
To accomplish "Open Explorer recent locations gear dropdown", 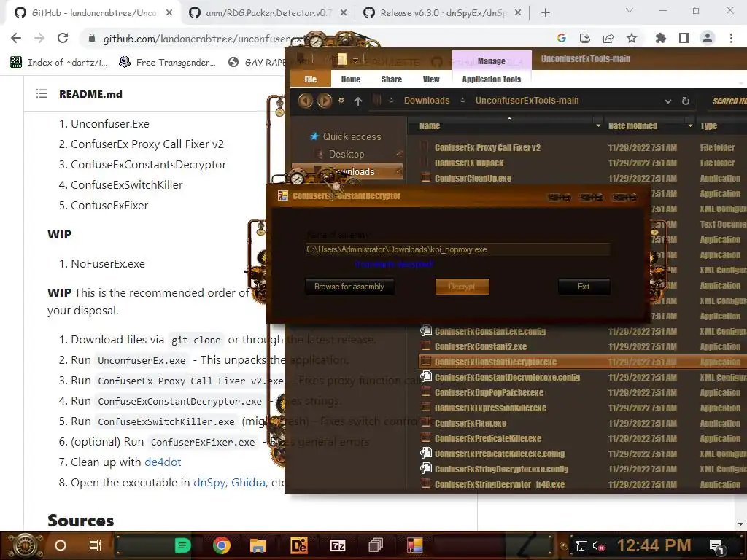I will tap(341, 101).
